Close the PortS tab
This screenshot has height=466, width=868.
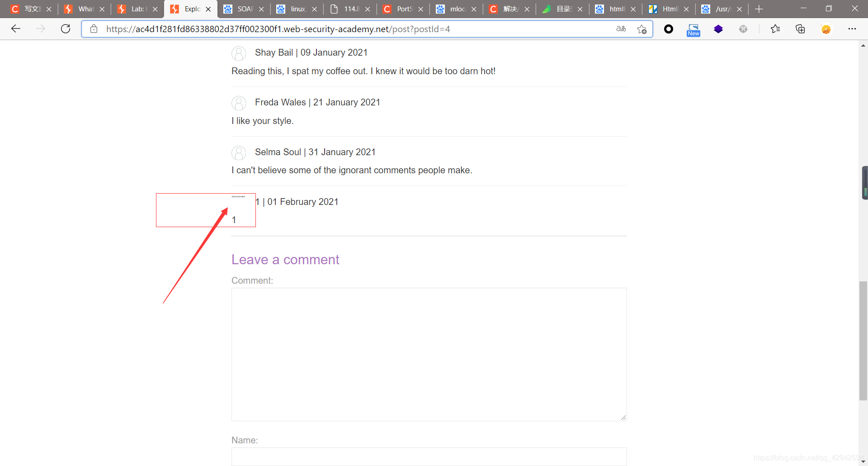click(421, 9)
